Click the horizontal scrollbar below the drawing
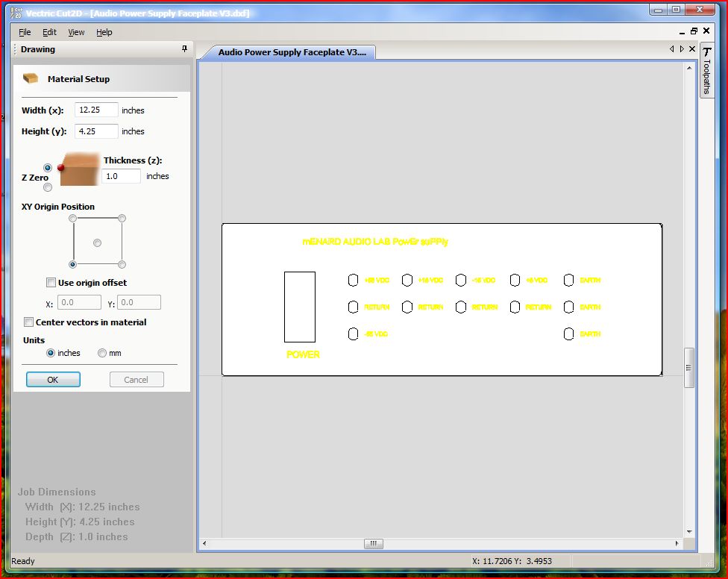The width and height of the screenshot is (728, 579). [373, 544]
